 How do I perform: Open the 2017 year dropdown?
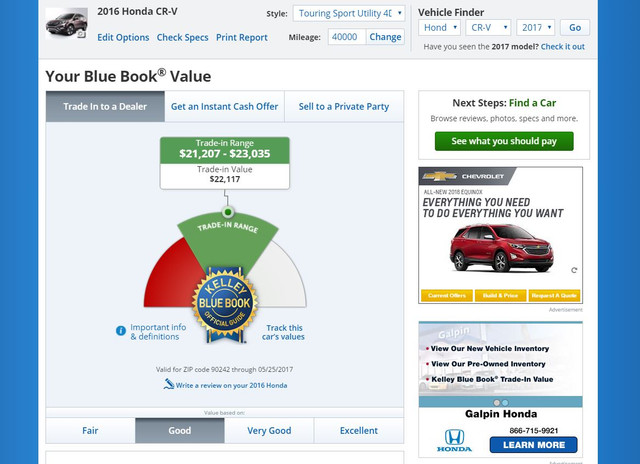536,28
